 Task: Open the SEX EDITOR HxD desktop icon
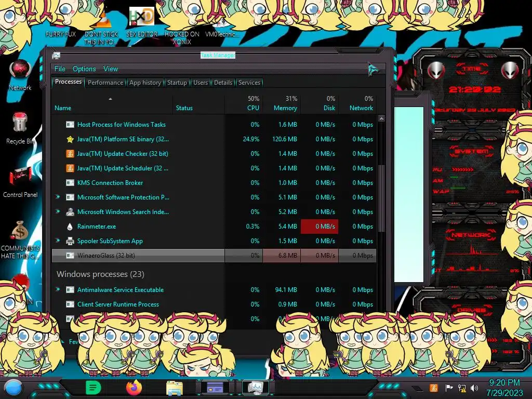[x=142, y=22]
